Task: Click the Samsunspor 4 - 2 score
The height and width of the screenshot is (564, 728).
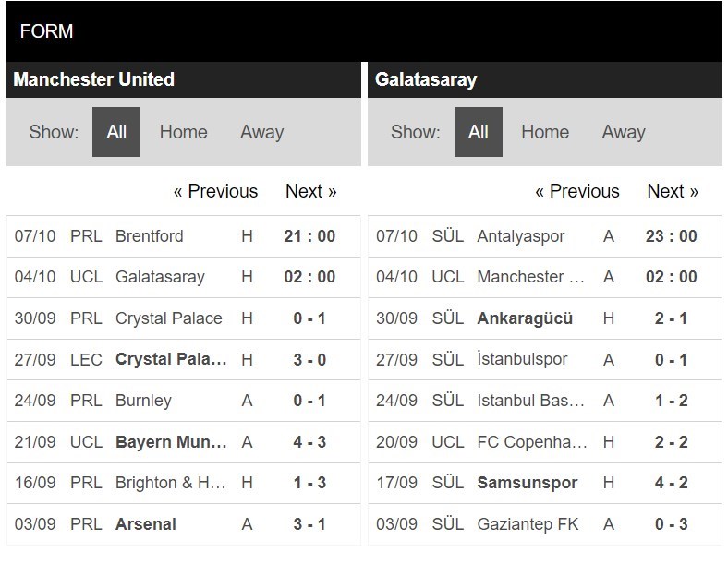Action: click(671, 483)
